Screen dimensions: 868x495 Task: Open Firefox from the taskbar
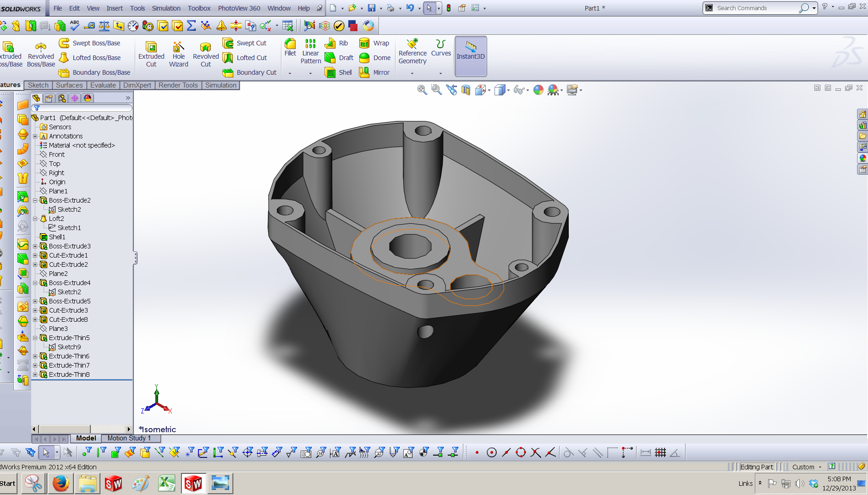pos(60,484)
